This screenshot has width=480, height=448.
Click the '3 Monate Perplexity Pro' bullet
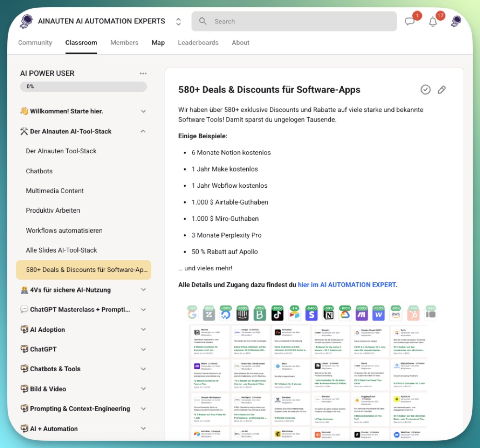(227, 235)
